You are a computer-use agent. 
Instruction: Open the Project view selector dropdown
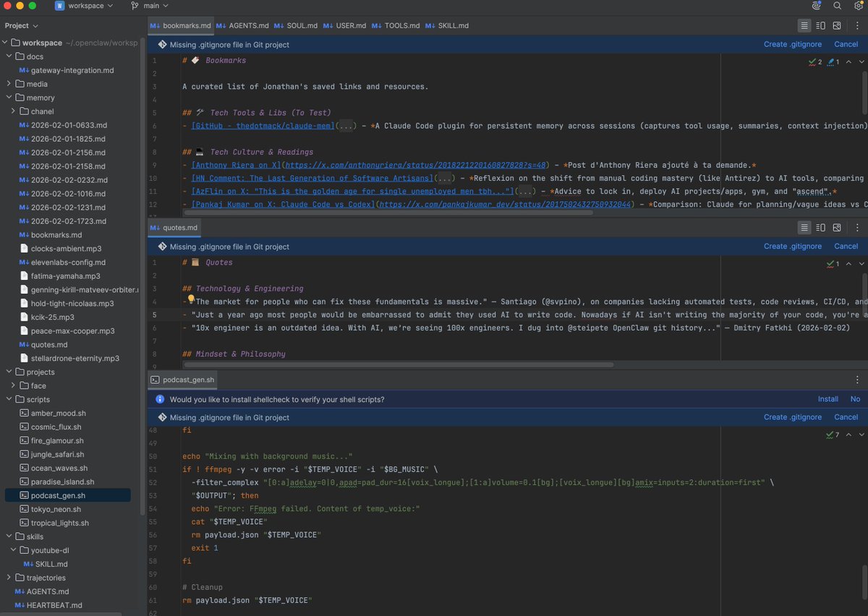[x=22, y=26]
